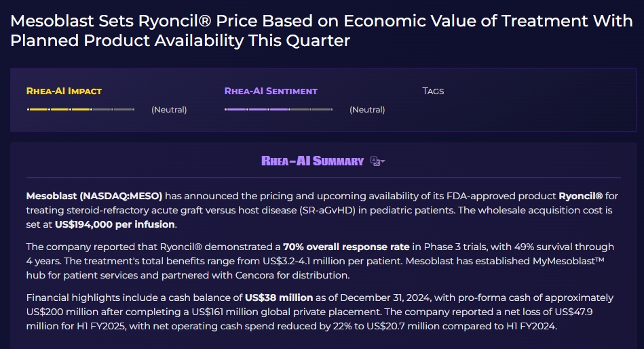The width and height of the screenshot is (644, 349).
Task: Select the Rhea-AI Impact label
Action: coord(64,91)
